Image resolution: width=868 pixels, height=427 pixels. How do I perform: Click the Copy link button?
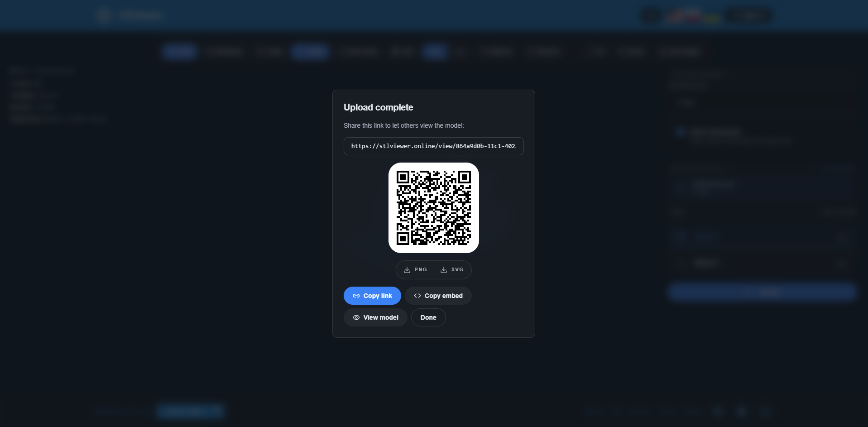tap(372, 296)
